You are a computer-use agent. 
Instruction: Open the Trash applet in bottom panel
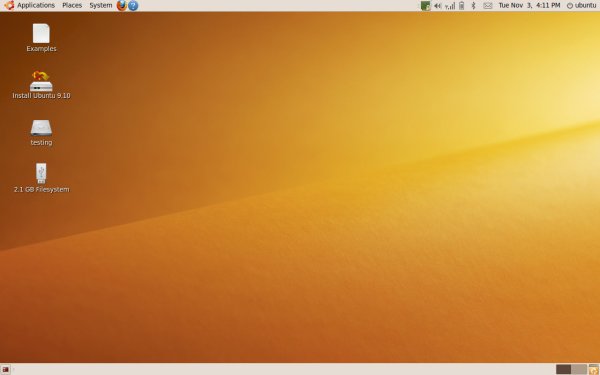pos(593,369)
